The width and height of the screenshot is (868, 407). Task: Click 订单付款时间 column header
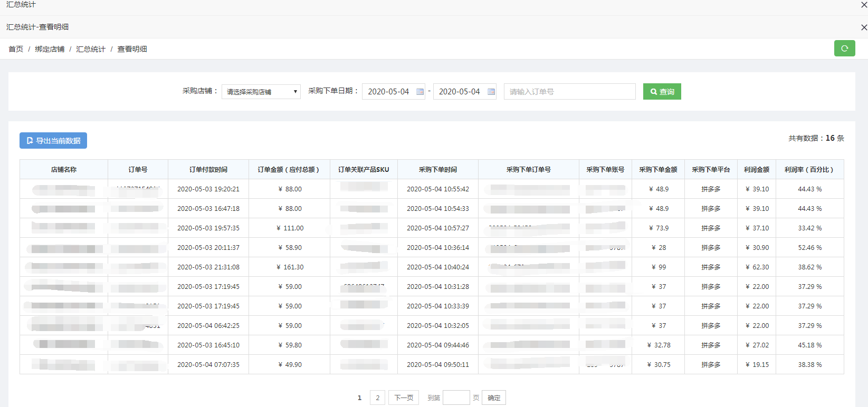click(208, 170)
